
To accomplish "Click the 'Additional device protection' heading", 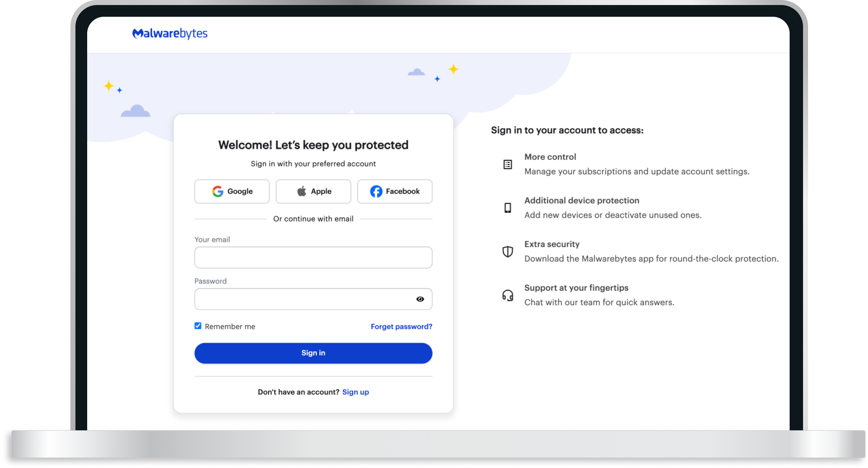I will coord(582,201).
